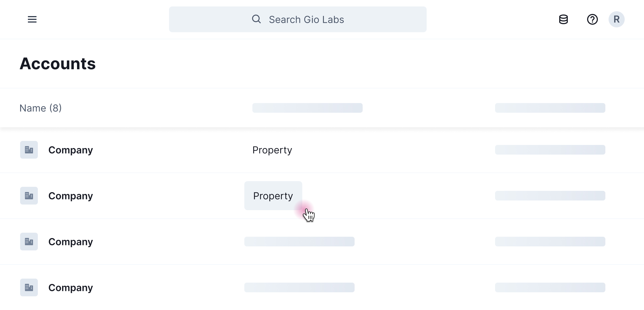
Task: Open the R user avatar menu
Action: tap(616, 19)
